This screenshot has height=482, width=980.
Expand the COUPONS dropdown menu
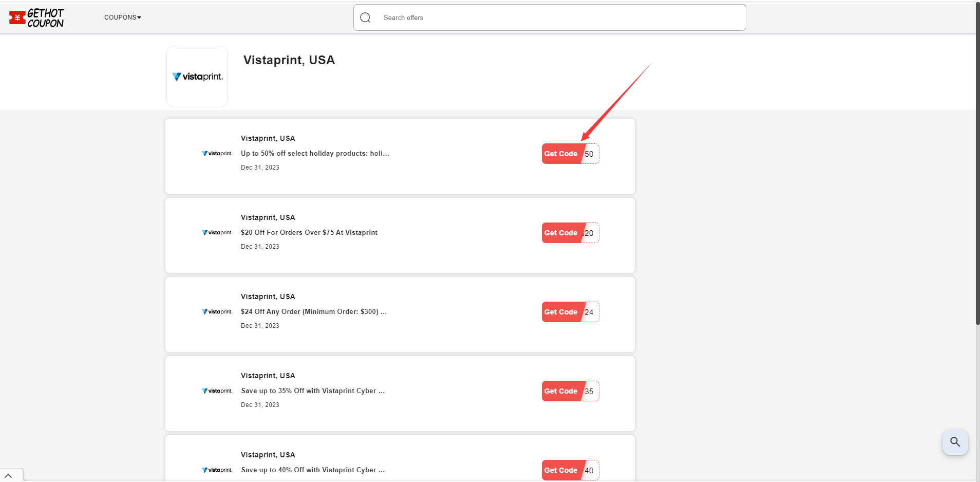123,17
